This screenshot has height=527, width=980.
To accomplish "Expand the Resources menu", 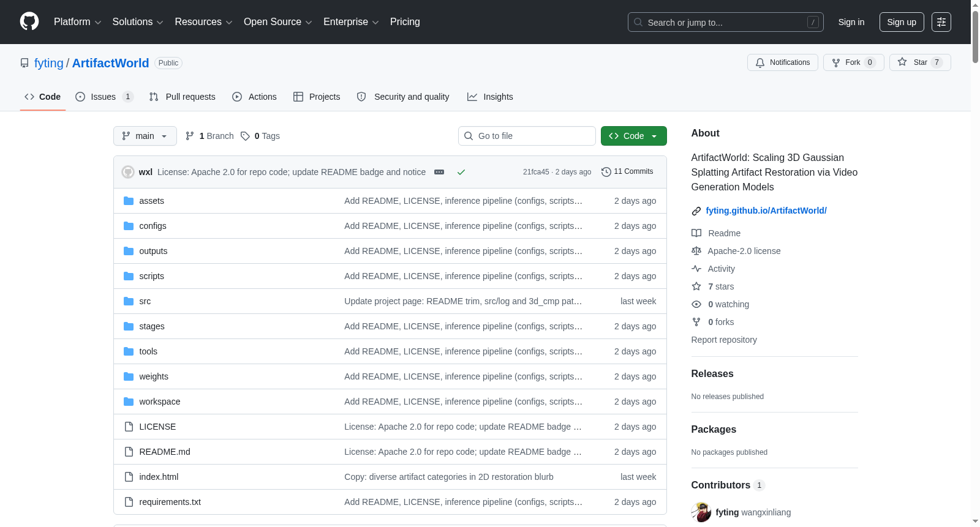I will pyautogui.click(x=203, y=22).
